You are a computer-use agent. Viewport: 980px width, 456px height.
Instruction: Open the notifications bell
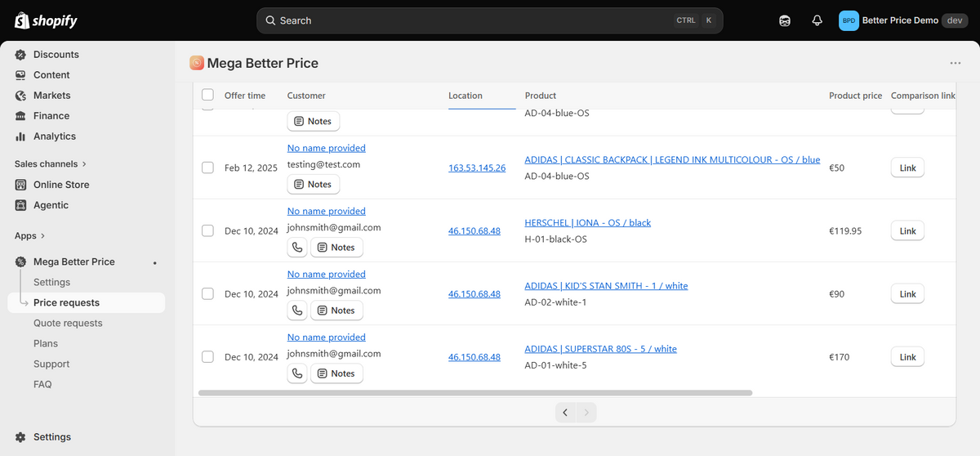click(817, 20)
